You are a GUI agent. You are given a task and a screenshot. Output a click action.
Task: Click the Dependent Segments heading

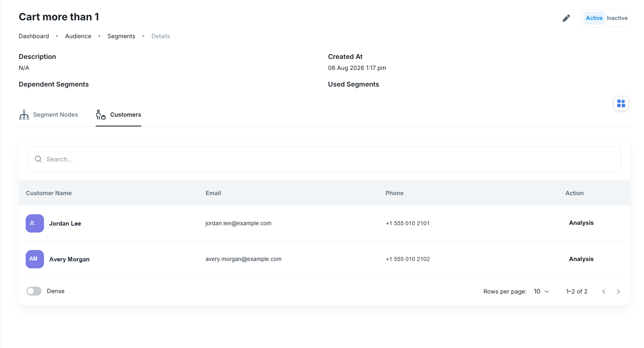[54, 84]
